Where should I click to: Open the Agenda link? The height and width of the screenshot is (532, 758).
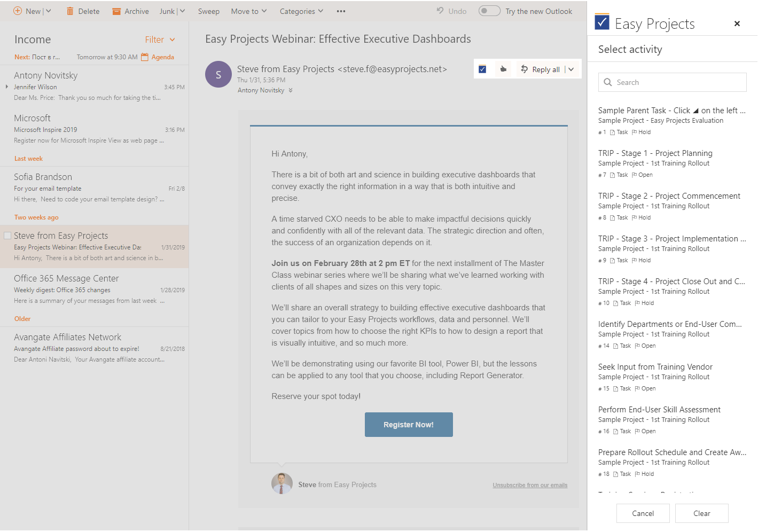(x=163, y=57)
